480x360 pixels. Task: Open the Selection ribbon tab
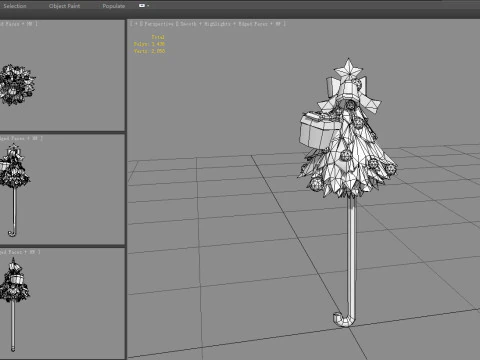pyautogui.click(x=15, y=6)
